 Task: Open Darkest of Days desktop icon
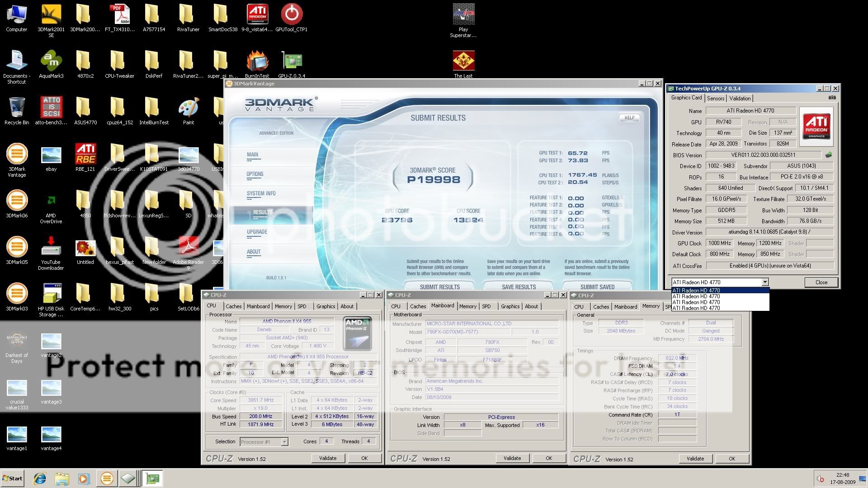pos(17,348)
